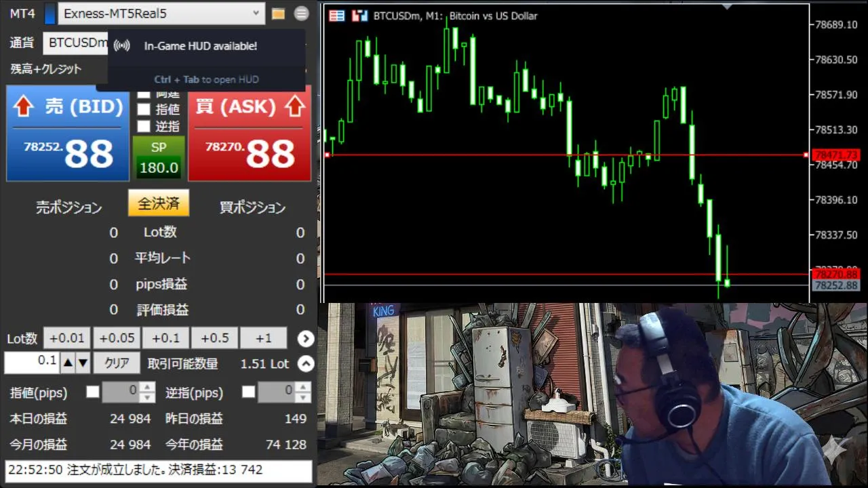The height and width of the screenshot is (488, 868).
Task: Click the candlestick chart-type icon in chart title
Action: pos(359,16)
